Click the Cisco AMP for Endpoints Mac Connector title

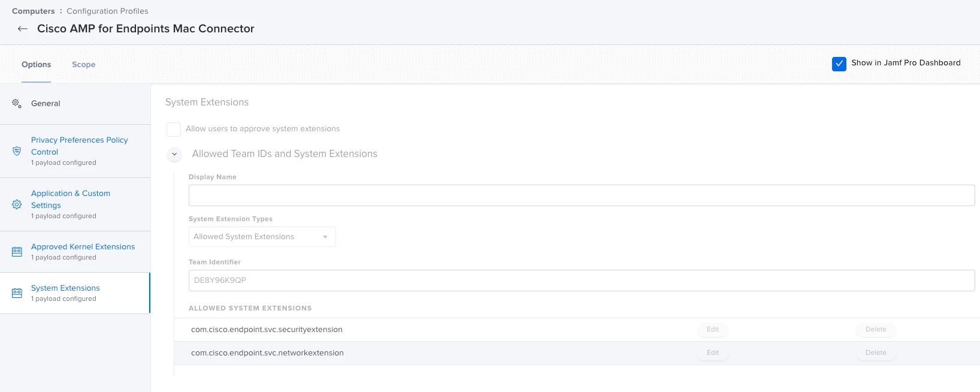[146, 29]
